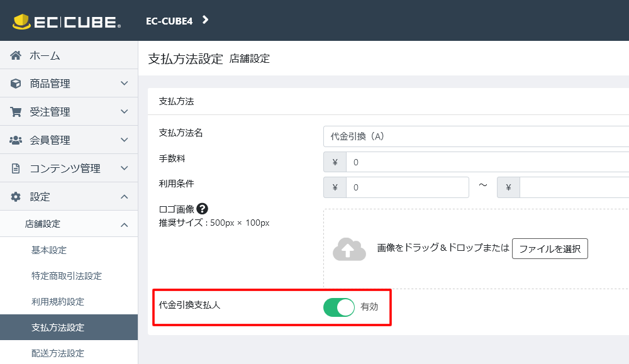Collapse the 店舗設定 submenu chevron
The image size is (629, 364).
click(x=124, y=224)
